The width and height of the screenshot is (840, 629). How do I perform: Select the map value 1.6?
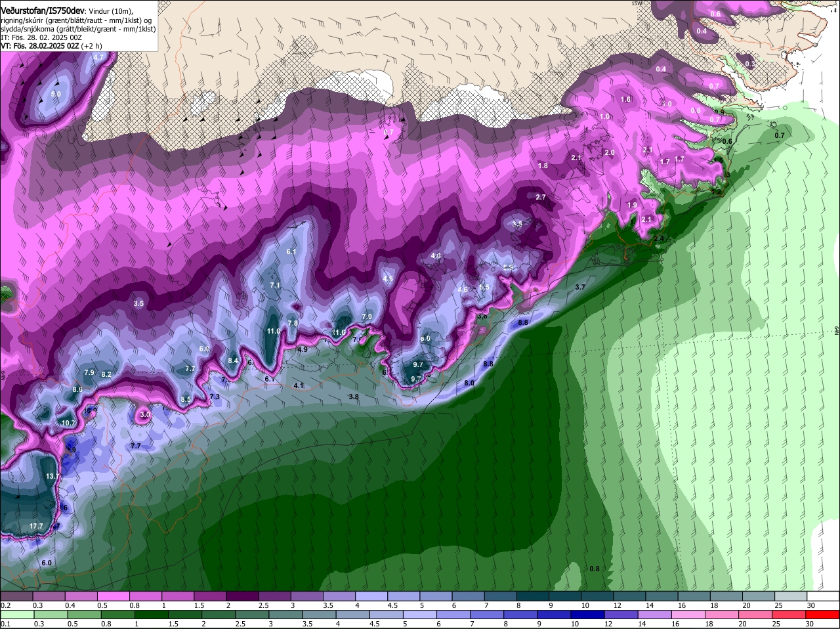click(x=625, y=100)
